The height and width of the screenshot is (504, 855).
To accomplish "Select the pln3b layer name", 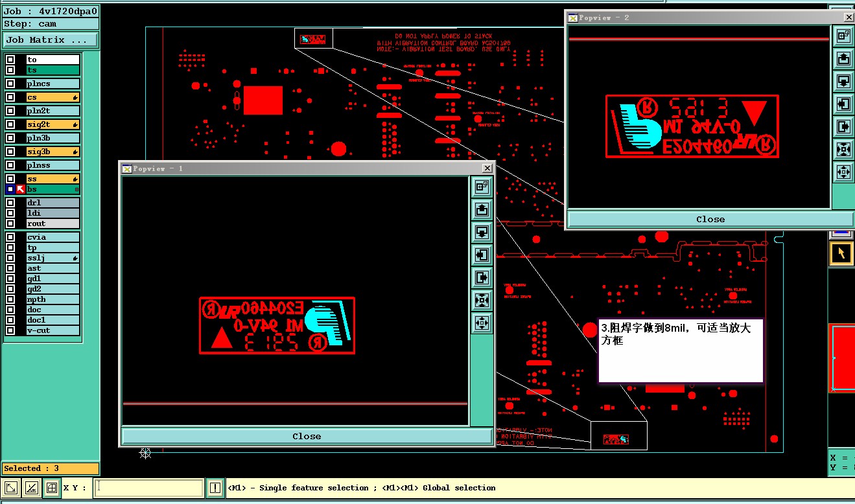I will pos(53,138).
